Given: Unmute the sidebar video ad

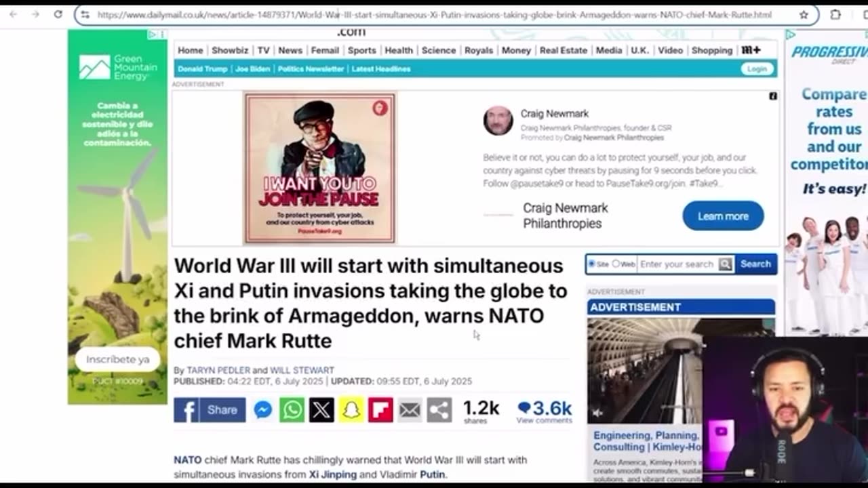Looking at the screenshot, I should pos(597,412).
